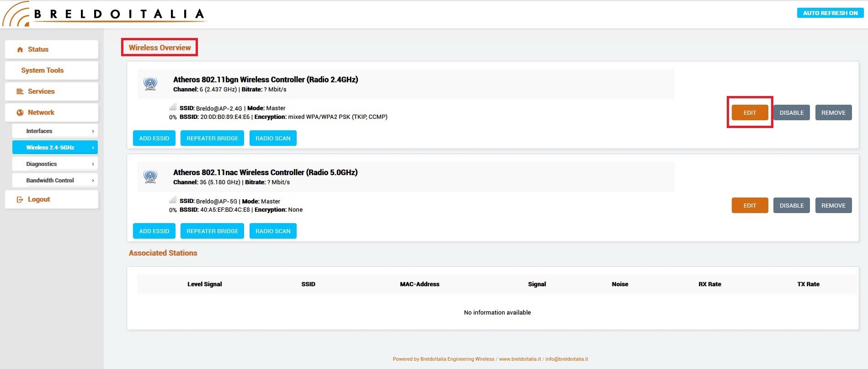
Task: Click the MAC-Address column header
Action: click(x=420, y=284)
